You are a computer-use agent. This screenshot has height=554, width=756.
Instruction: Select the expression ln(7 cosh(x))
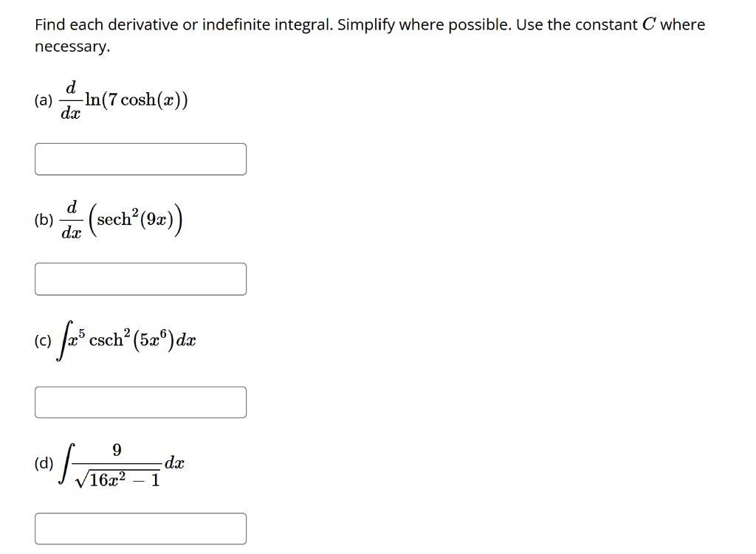[137, 100]
